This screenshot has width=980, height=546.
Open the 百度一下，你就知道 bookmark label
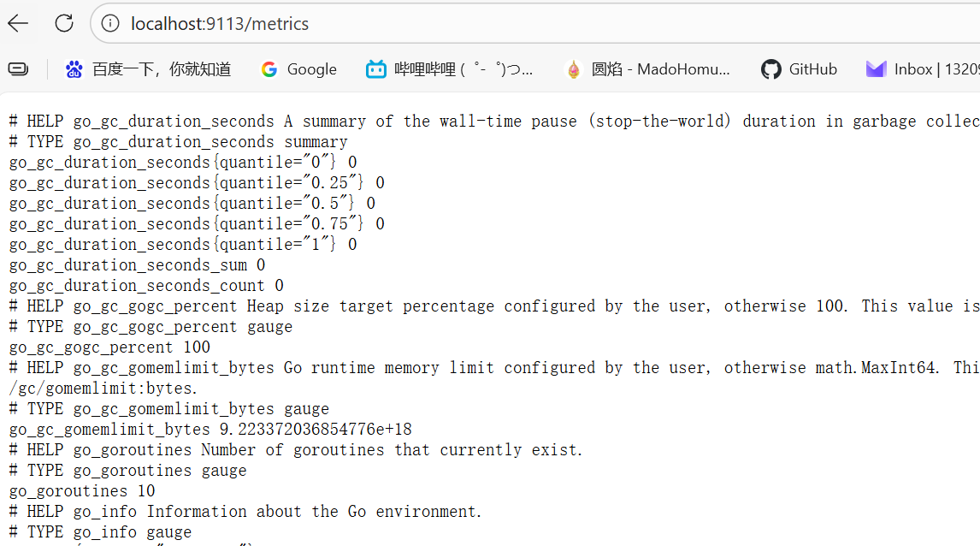point(162,69)
